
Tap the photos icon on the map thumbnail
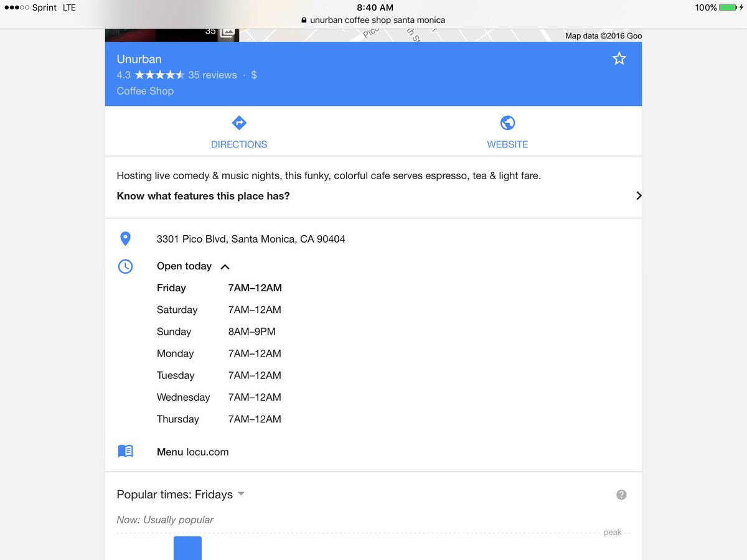[x=228, y=32]
